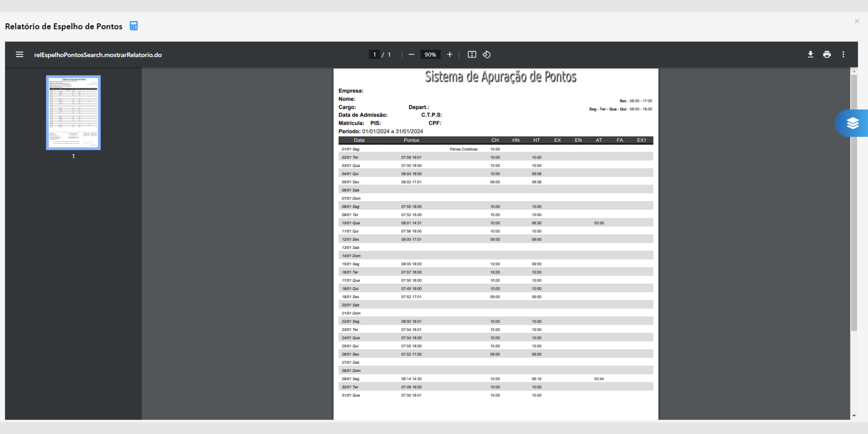This screenshot has width=868, height=434.
Task: Click the blue calculator icon beside title
Action: 133,26
